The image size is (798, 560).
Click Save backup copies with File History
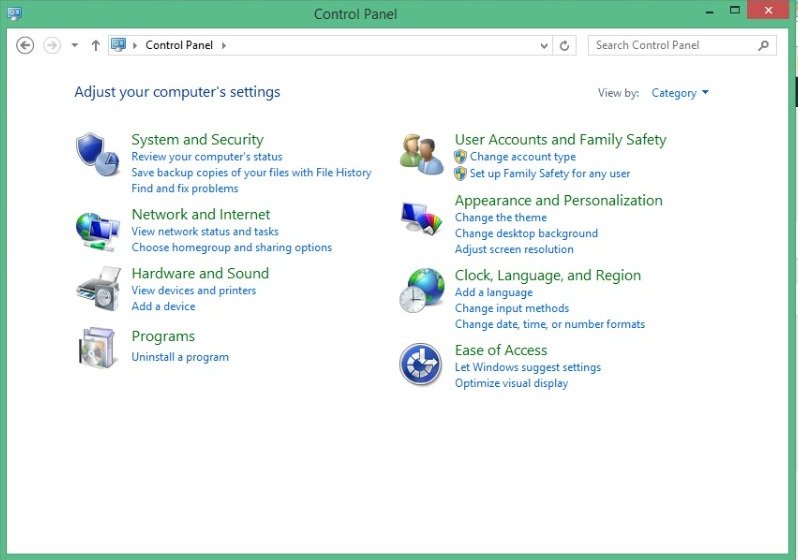click(x=251, y=173)
